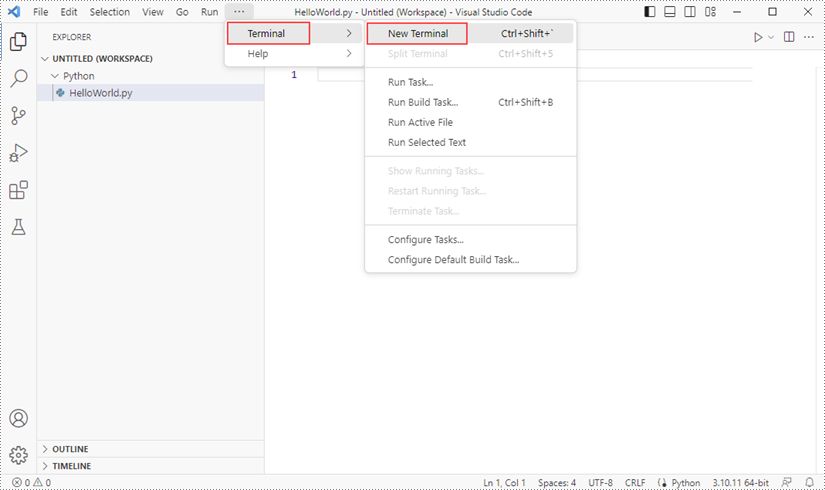This screenshot has width=825, height=490.
Task: Click the Python file icon beside HelloWorld.py
Action: pos(61,93)
